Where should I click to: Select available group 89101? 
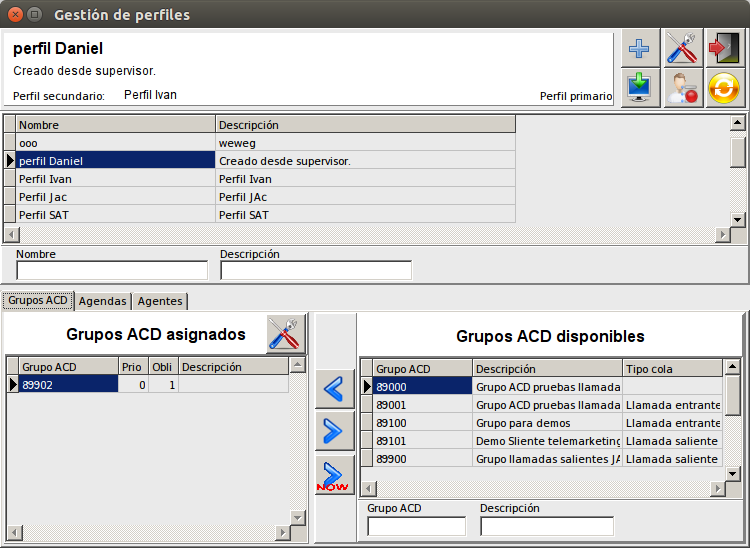[x=422, y=441]
